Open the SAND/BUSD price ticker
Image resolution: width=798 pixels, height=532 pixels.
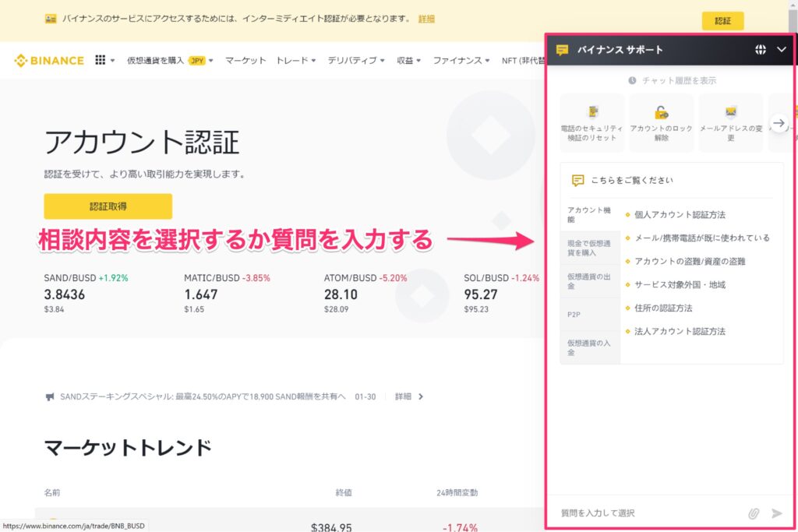[86, 294]
